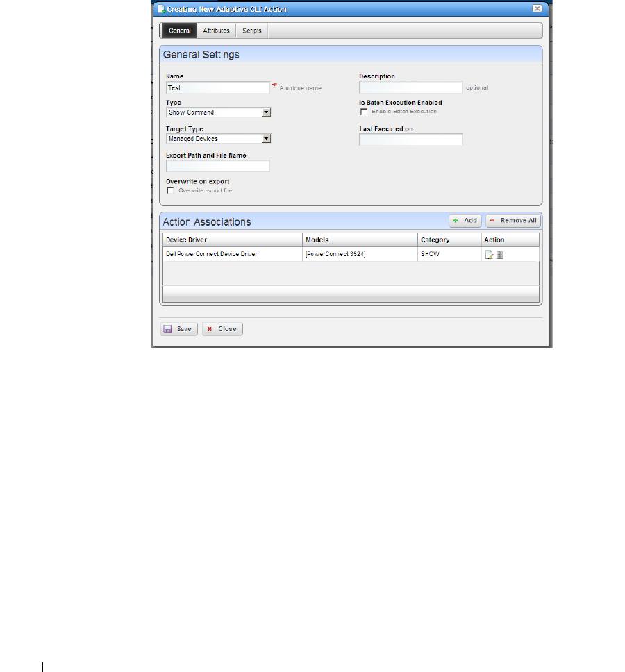
Task: Remove All action associations
Action: click(x=512, y=221)
